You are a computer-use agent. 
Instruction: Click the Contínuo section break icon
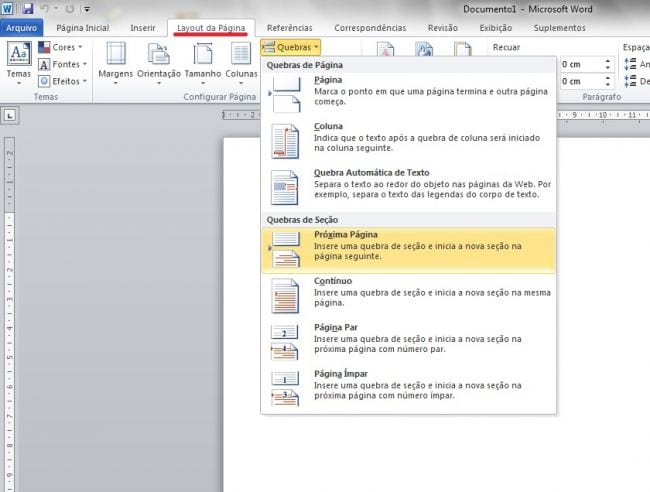[x=285, y=296]
